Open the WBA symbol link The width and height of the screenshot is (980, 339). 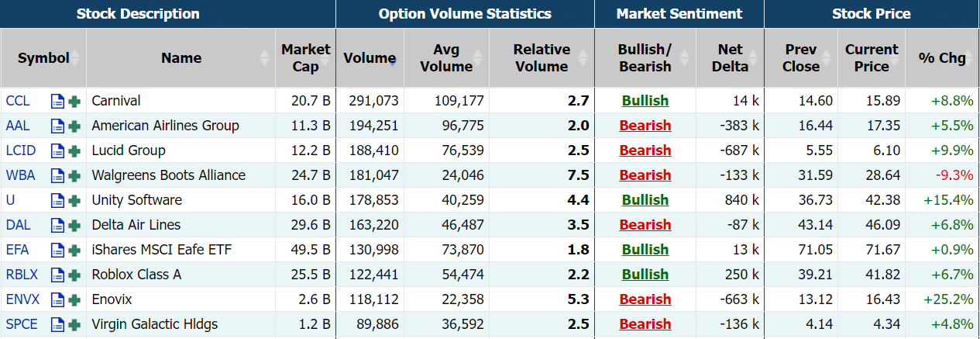coord(19,175)
